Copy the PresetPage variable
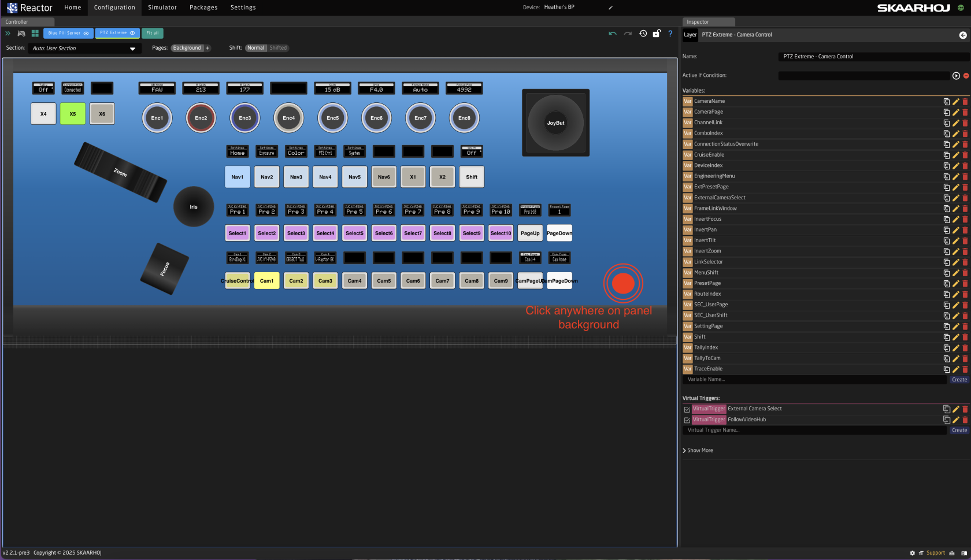 coord(947,284)
